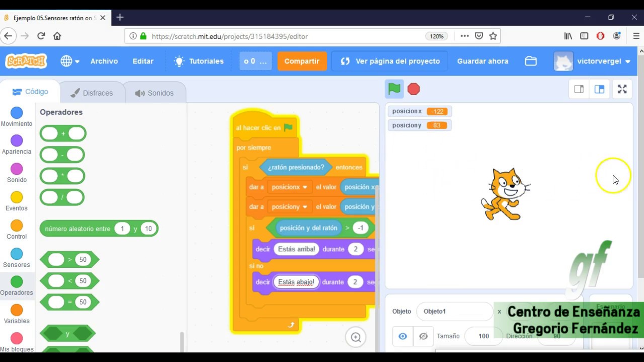Viewport: 644px width, 362px height.
Task: Open the Editar menu
Action: point(143,61)
